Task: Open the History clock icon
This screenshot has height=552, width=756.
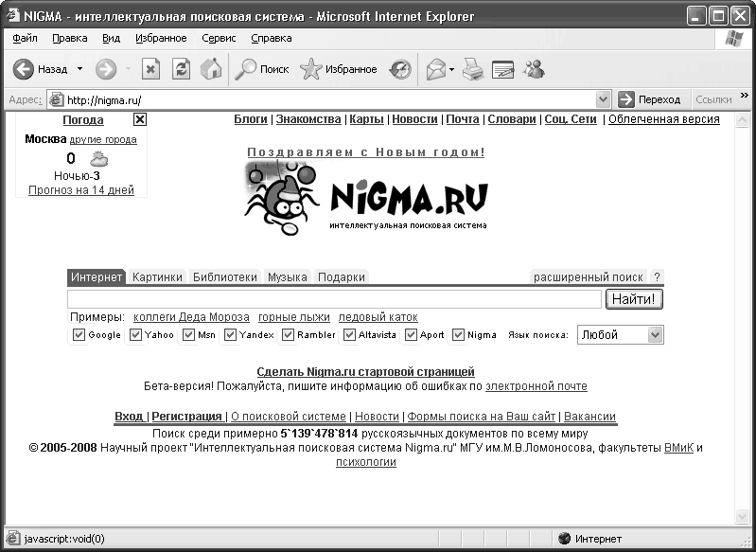Action: pyautogui.click(x=401, y=69)
